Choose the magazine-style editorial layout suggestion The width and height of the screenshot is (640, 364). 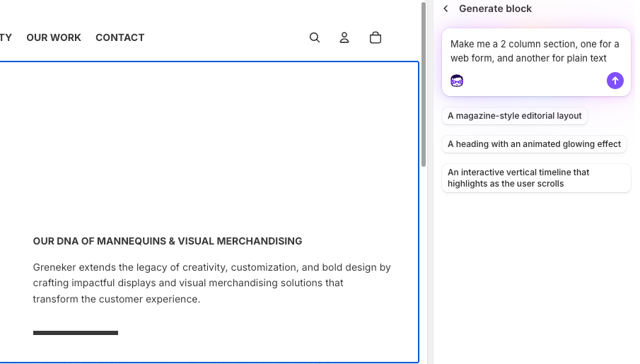tap(514, 116)
